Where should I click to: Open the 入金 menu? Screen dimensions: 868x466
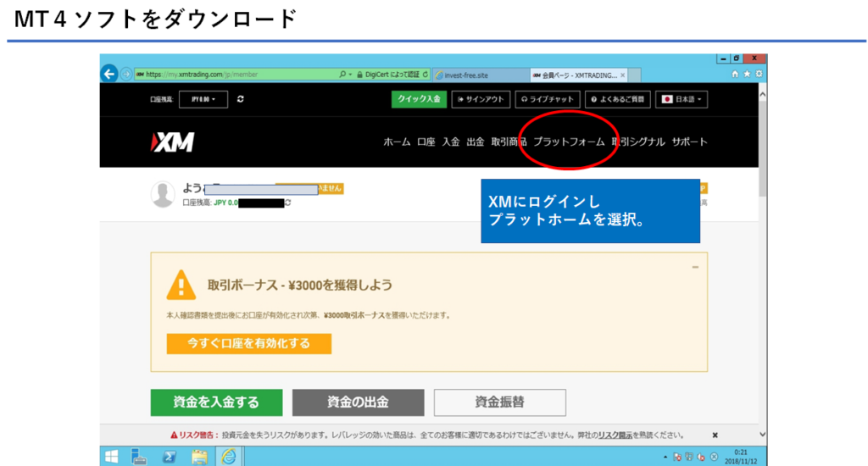point(451,142)
